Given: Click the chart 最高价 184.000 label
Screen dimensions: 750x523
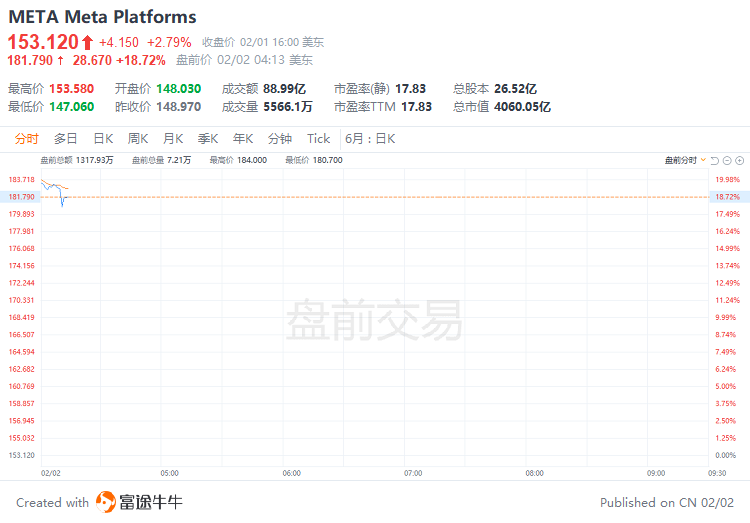Looking at the screenshot, I should pyautogui.click(x=238, y=160).
